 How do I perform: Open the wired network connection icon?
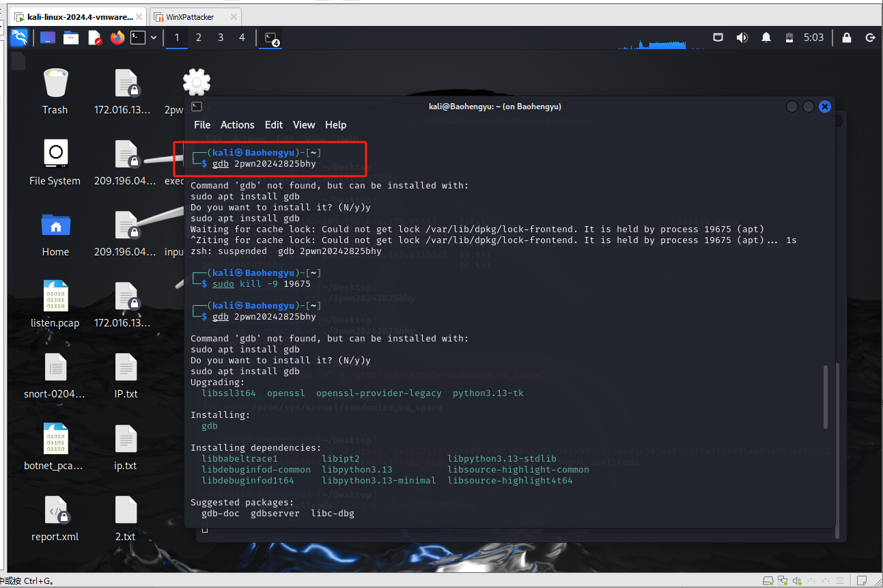[718, 38]
